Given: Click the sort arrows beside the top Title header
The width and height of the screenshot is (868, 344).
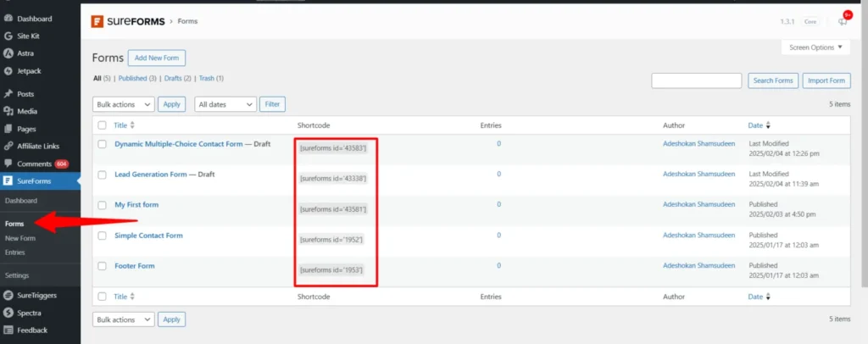Looking at the screenshot, I should 132,125.
